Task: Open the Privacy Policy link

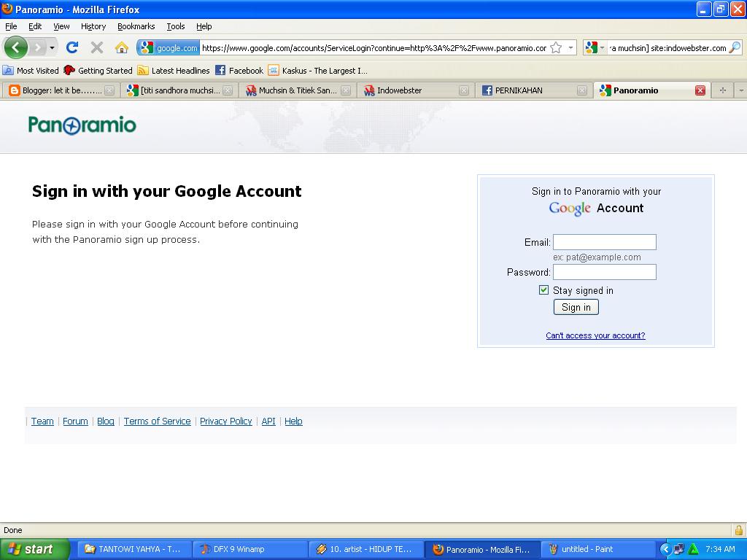Action: (226, 421)
